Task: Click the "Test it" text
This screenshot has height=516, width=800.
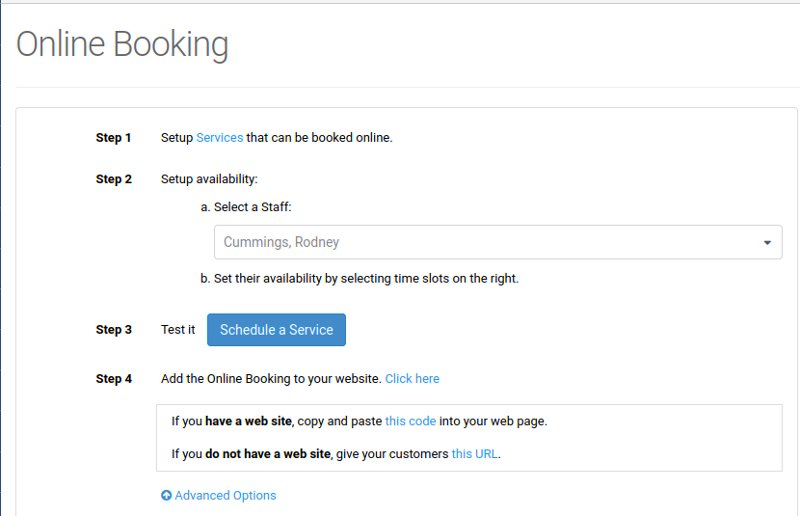Action: (178, 330)
